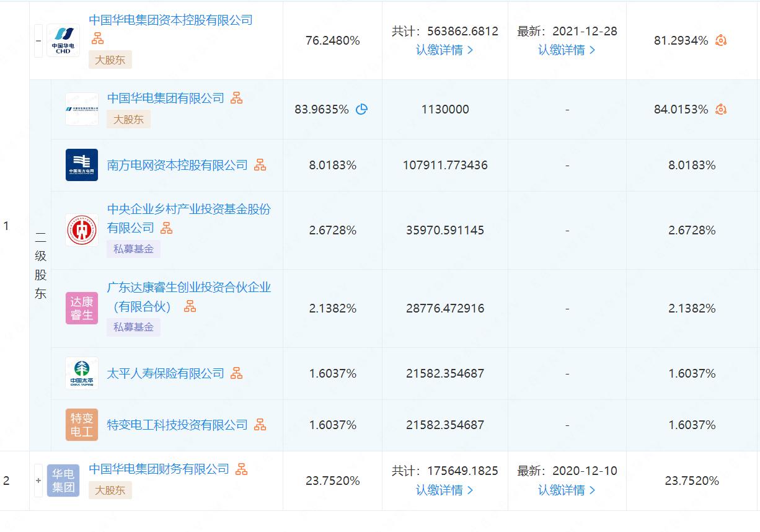Click the change record icon beside 84.0153%
The width and height of the screenshot is (760, 532).
[720, 109]
